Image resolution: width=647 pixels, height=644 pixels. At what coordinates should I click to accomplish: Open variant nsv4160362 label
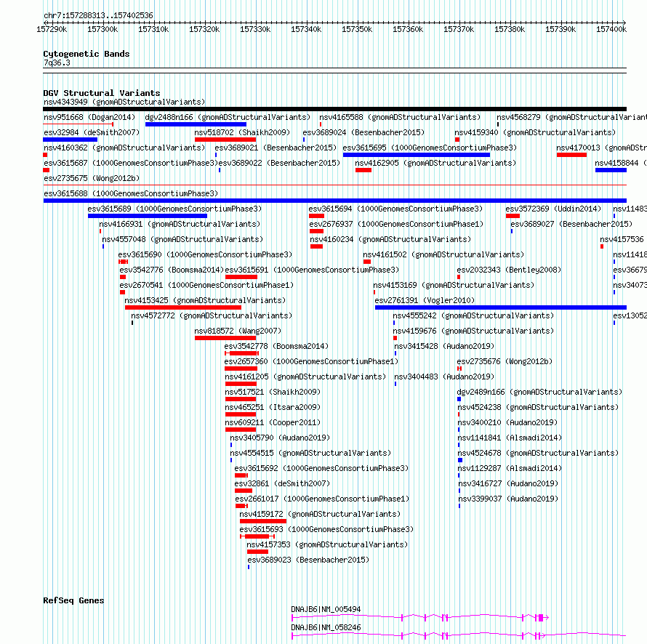tap(124, 148)
